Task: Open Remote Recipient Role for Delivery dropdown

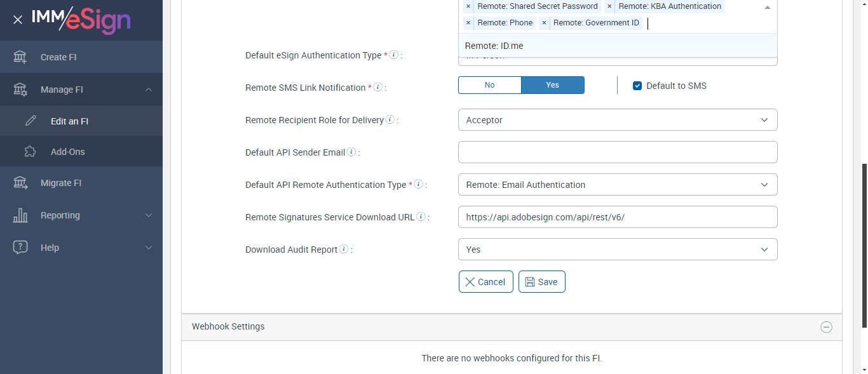Action: click(617, 120)
